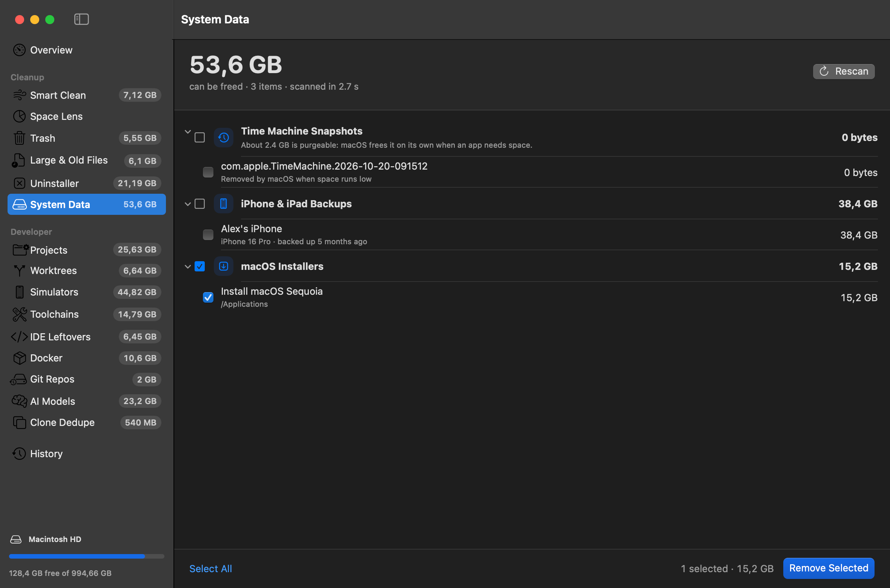Image resolution: width=890 pixels, height=588 pixels.
Task: Click the Smart Clean wind icon
Action: pyautogui.click(x=19, y=95)
